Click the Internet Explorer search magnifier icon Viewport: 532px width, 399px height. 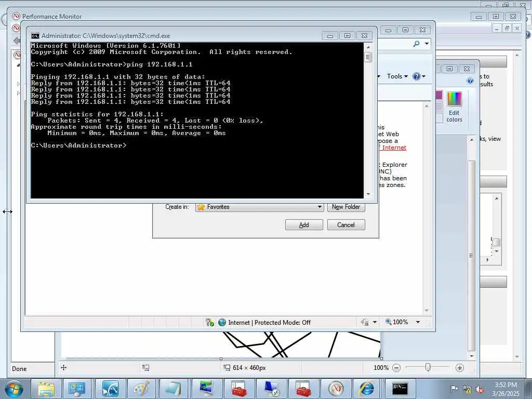point(416,44)
